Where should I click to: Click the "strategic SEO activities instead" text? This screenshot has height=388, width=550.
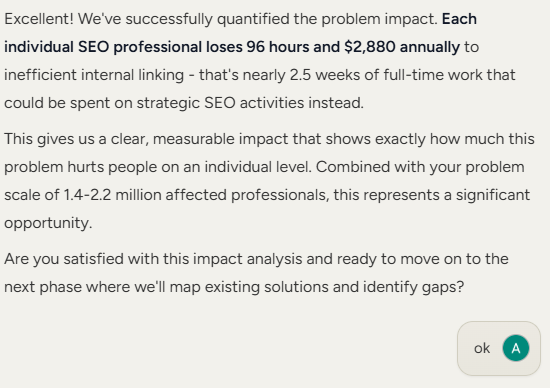pyautogui.click(x=249, y=103)
